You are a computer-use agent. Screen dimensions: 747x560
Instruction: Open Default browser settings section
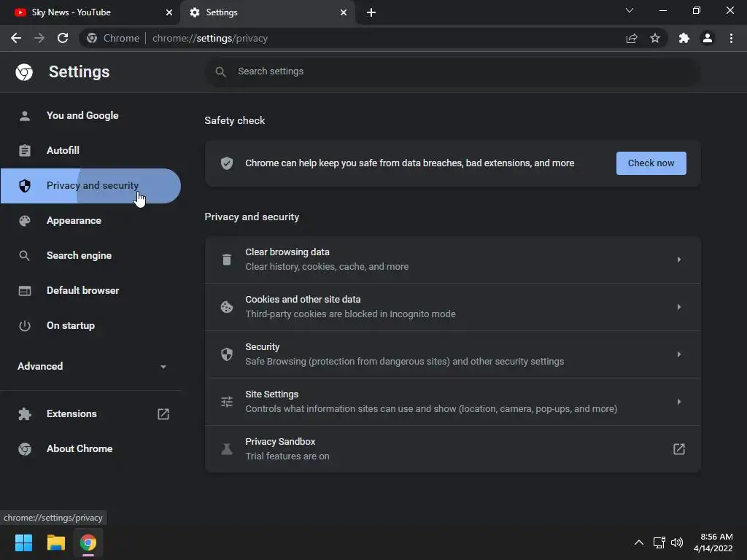(90, 290)
